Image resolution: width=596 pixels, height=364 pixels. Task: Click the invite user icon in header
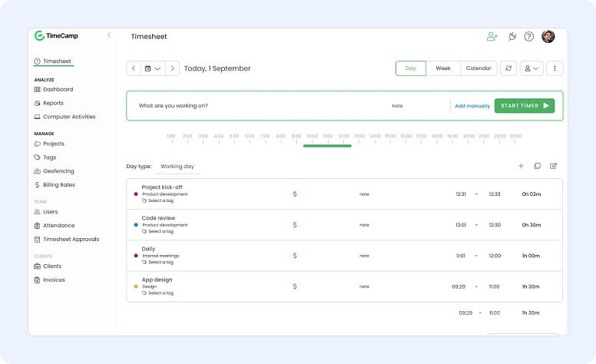(x=492, y=36)
